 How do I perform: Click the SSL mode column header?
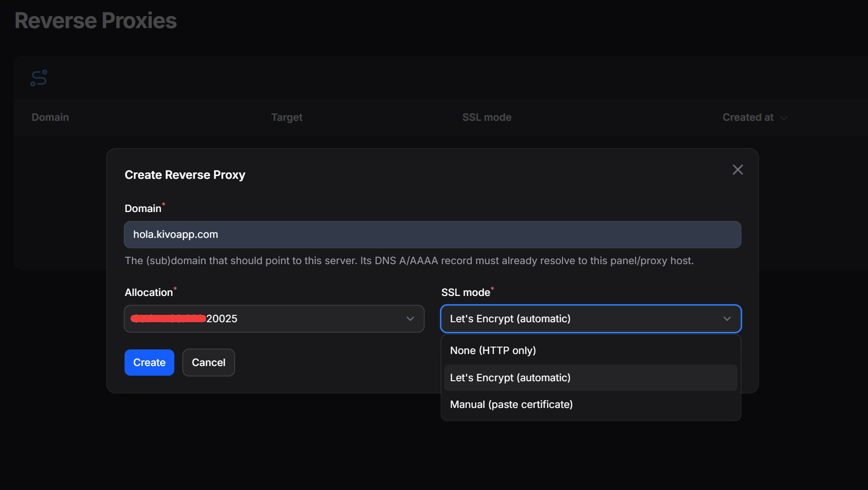click(487, 118)
